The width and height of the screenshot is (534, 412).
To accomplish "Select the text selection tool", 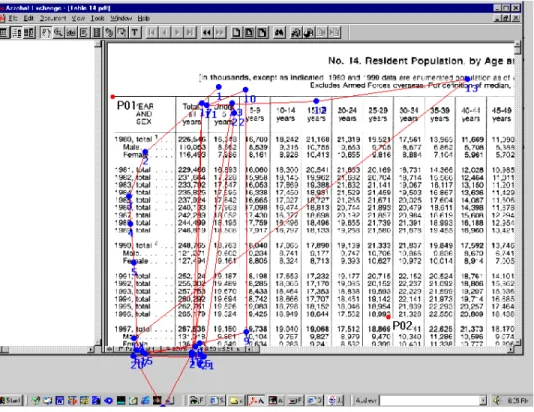I will coord(71,33).
